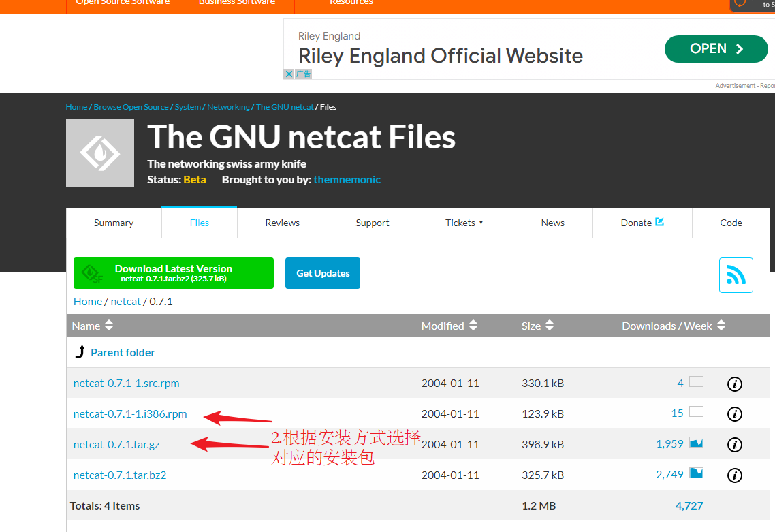
Task: Open themnemonic author profile link
Action: point(347,180)
